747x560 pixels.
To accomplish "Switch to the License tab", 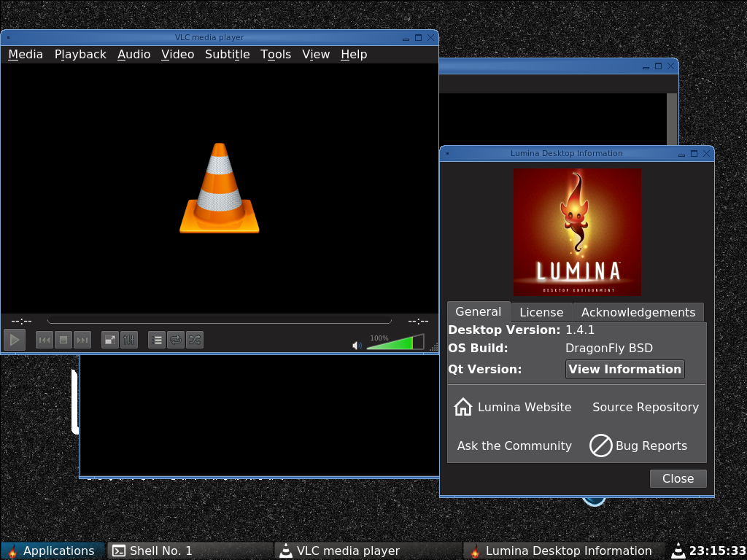I will tap(542, 312).
